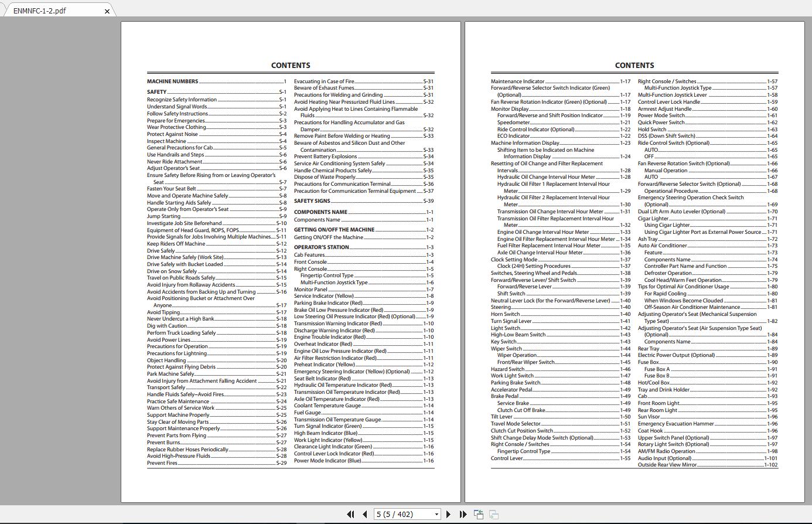This screenshot has height=524, width=812.
Task: Click the Wear Protective Clothing entry
Action: 217,127
